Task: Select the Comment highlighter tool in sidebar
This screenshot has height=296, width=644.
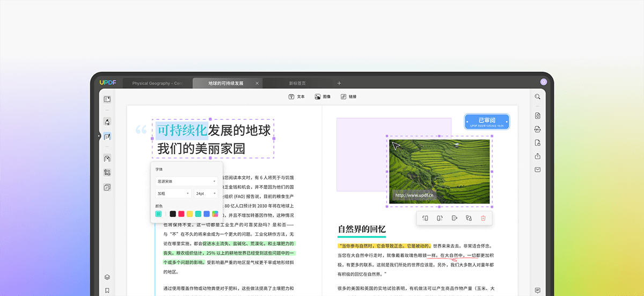Action: pos(107,122)
